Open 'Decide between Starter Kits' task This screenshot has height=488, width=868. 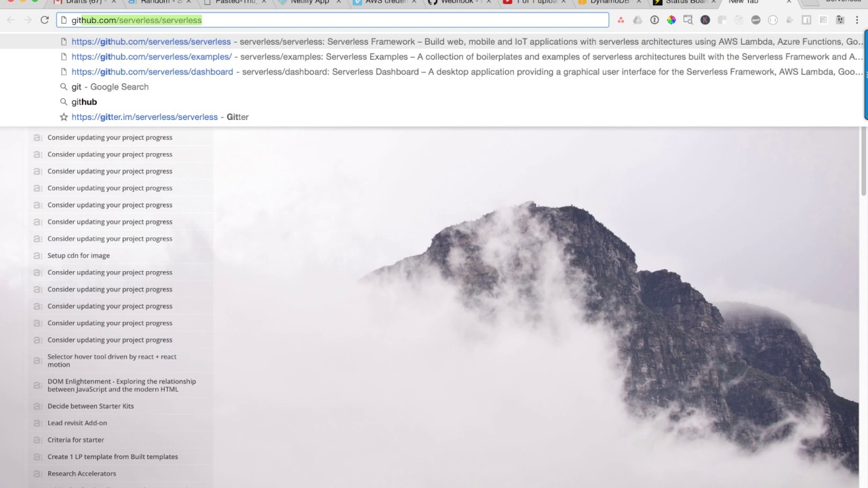pyautogui.click(x=91, y=406)
